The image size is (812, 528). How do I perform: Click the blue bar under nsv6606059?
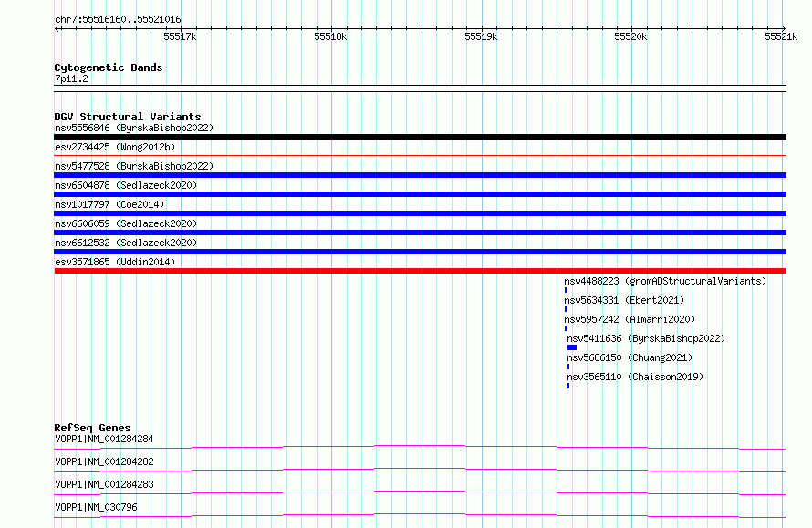pos(420,233)
